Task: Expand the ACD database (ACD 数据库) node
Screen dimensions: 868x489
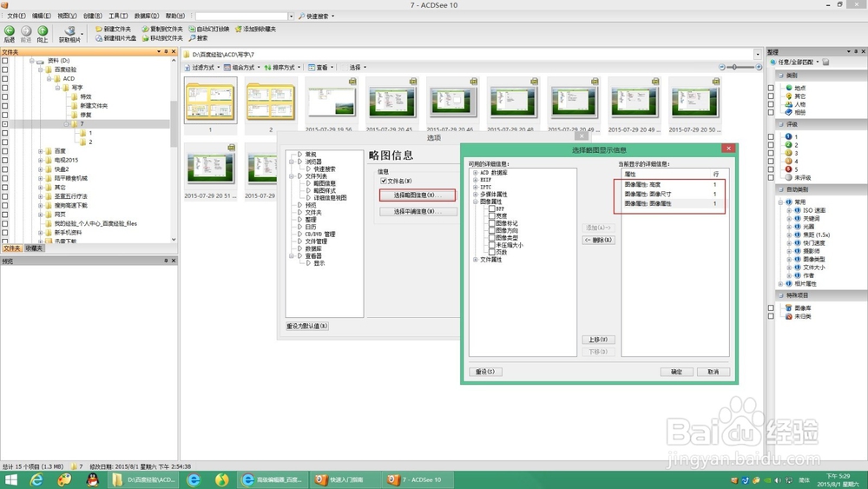Action: 475,173
